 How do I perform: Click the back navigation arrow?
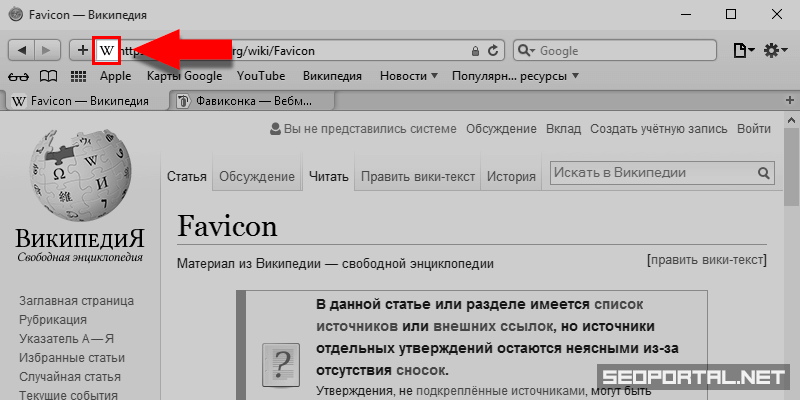pos(22,50)
